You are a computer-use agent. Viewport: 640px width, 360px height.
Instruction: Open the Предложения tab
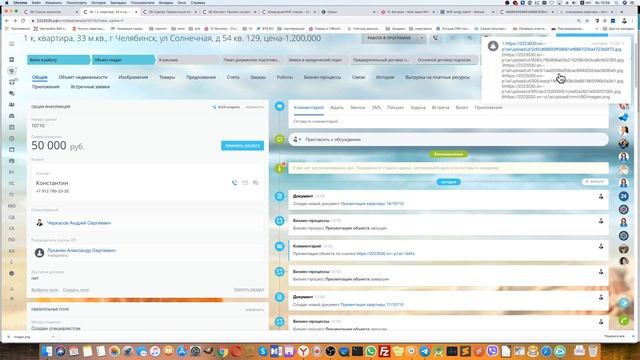point(201,77)
